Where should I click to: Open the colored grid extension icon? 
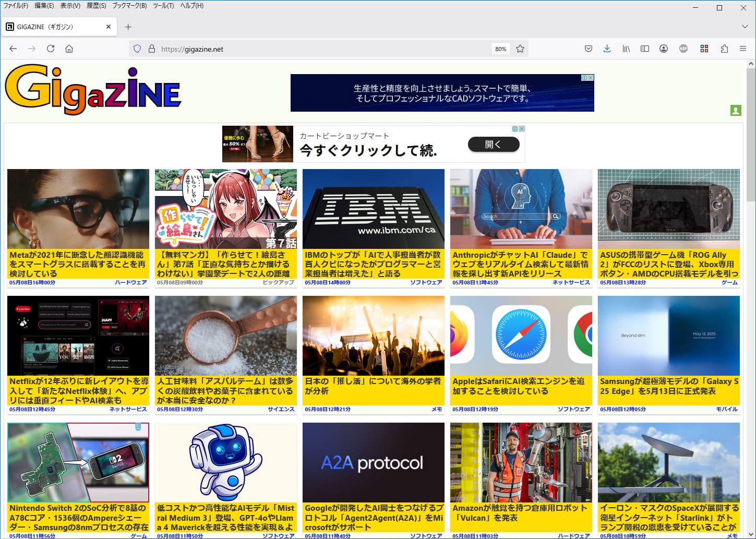tap(704, 49)
